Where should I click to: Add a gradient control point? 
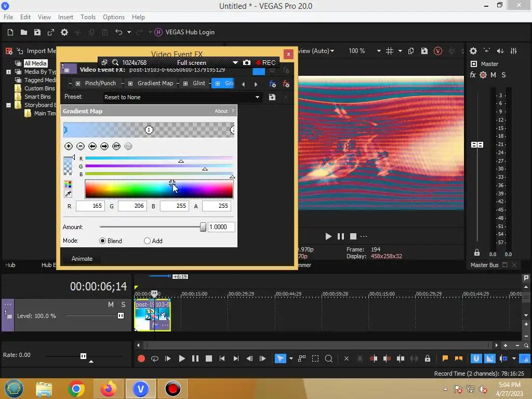[x=69, y=146]
